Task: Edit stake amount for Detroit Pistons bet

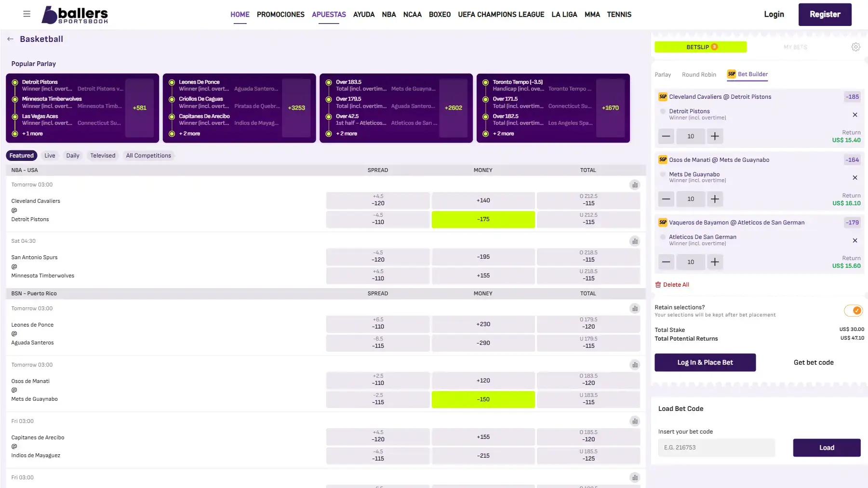Action: [691, 136]
